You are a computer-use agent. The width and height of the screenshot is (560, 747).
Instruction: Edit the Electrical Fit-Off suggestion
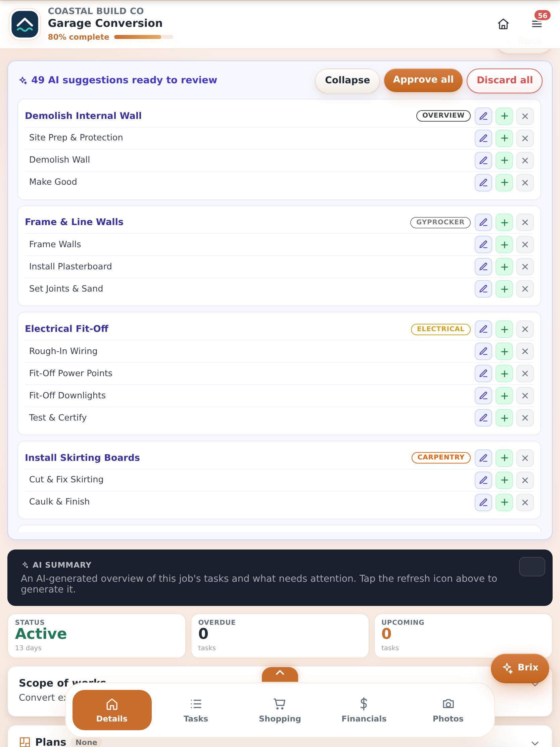click(x=483, y=329)
